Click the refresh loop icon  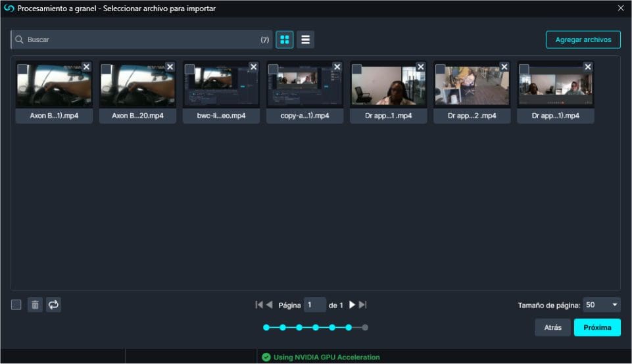54,305
